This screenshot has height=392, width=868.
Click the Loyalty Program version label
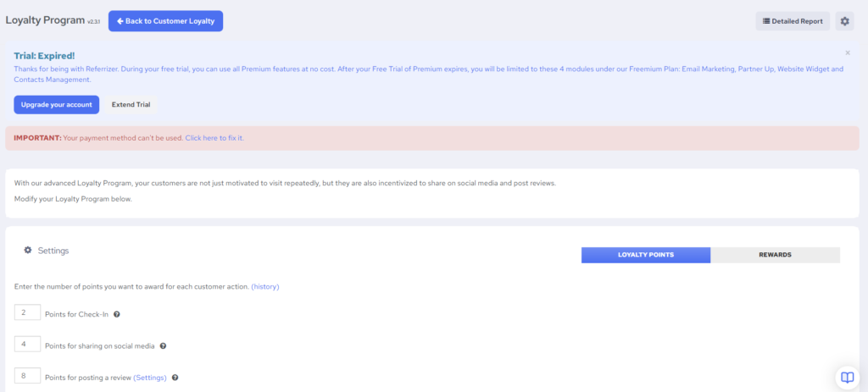pos(93,23)
